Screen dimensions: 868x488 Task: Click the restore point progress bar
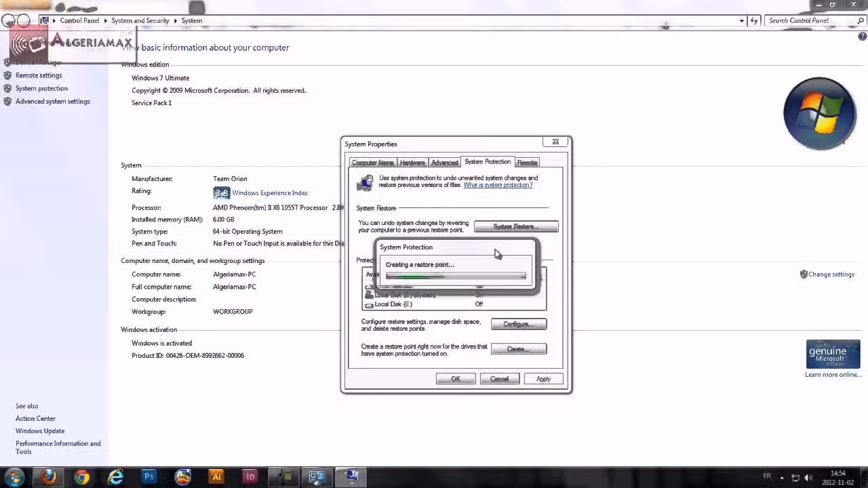(x=456, y=276)
